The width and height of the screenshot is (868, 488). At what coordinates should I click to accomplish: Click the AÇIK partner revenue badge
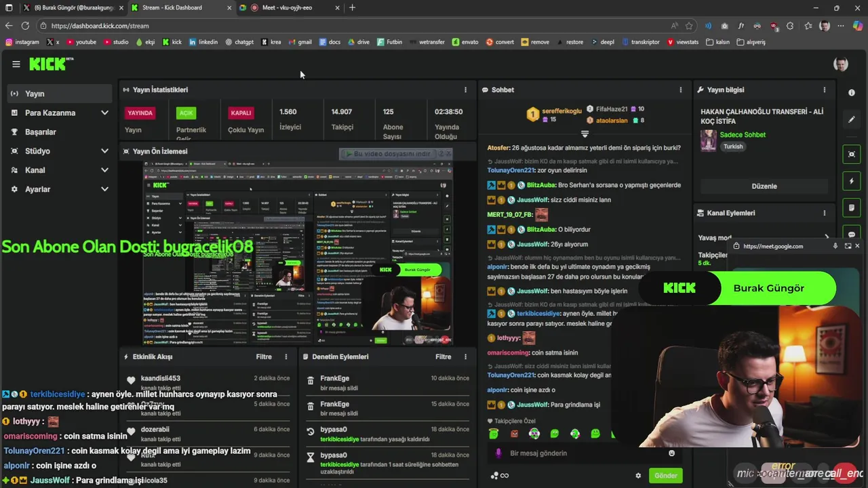point(186,113)
